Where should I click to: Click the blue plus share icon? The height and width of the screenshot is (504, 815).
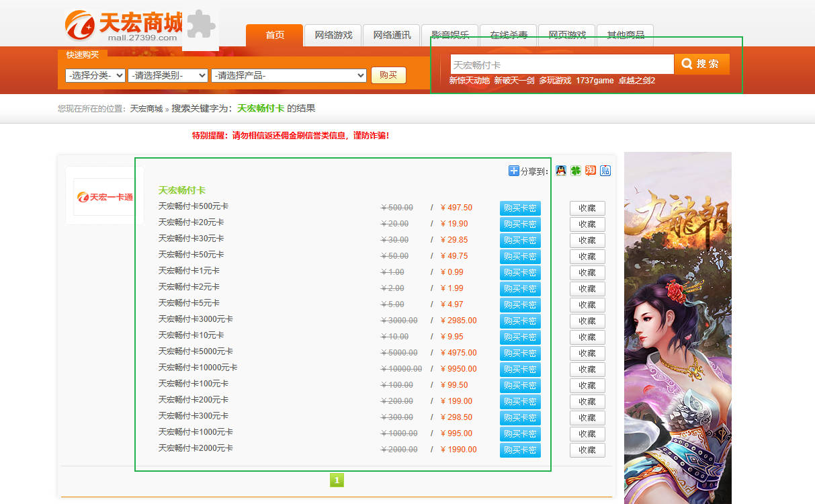(514, 171)
